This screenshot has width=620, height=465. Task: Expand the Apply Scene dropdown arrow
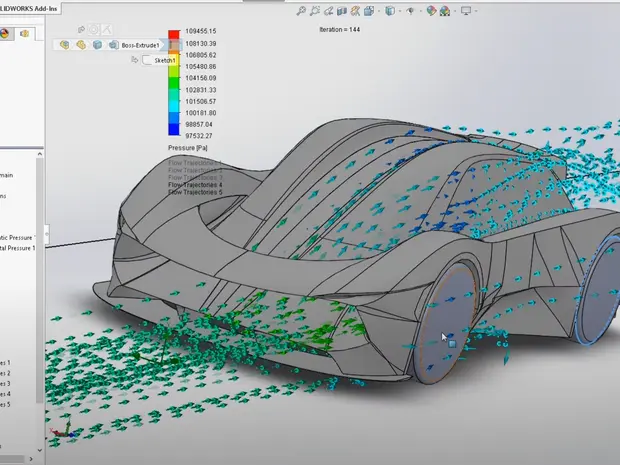coord(454,11)
